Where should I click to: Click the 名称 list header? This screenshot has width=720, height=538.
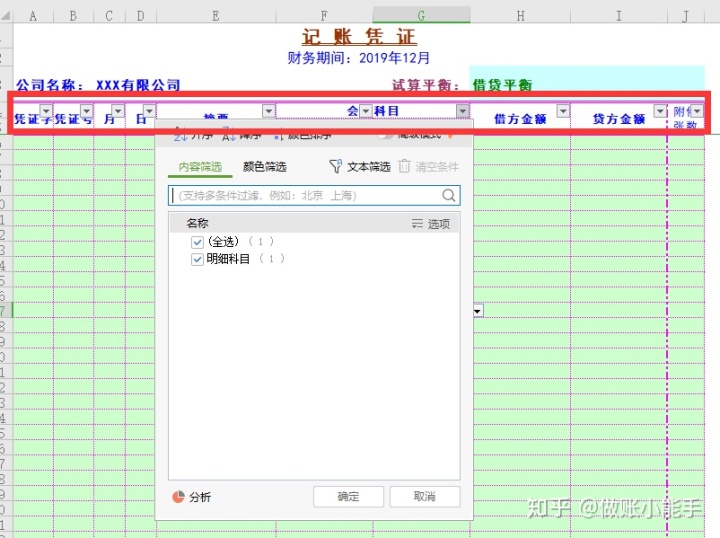click(197, 224)
